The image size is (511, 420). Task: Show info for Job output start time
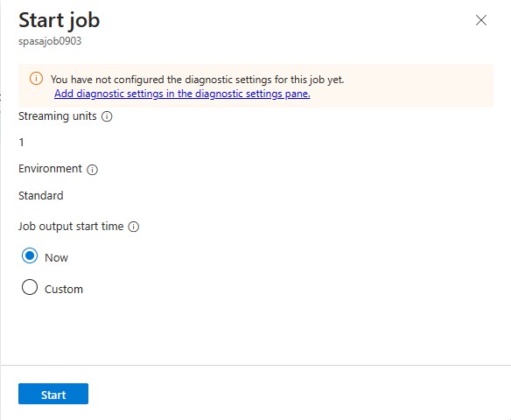(134, 227)
